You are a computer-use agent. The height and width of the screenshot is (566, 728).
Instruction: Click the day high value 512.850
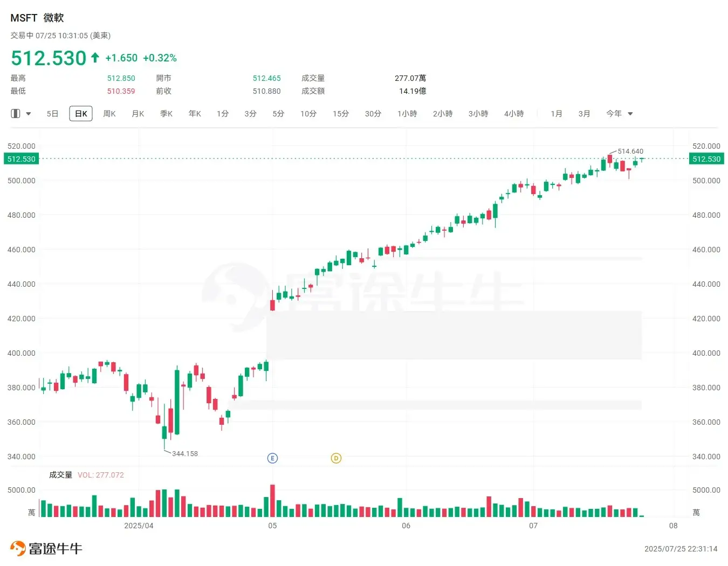(x=121, y=78)
